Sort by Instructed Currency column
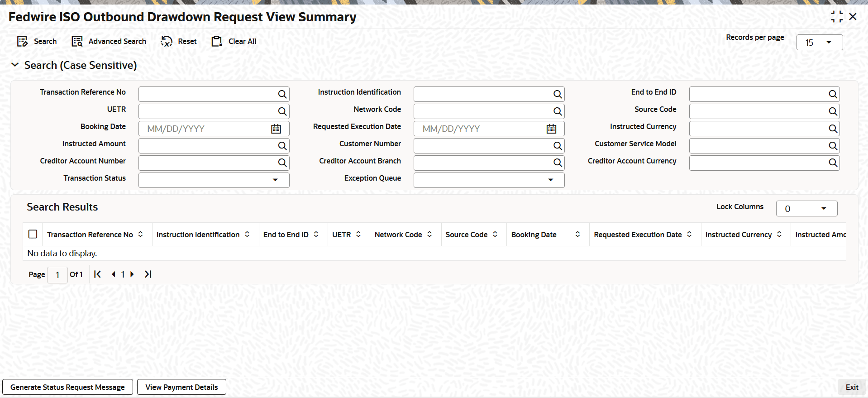The image size is (868, 398). point(779,234)
